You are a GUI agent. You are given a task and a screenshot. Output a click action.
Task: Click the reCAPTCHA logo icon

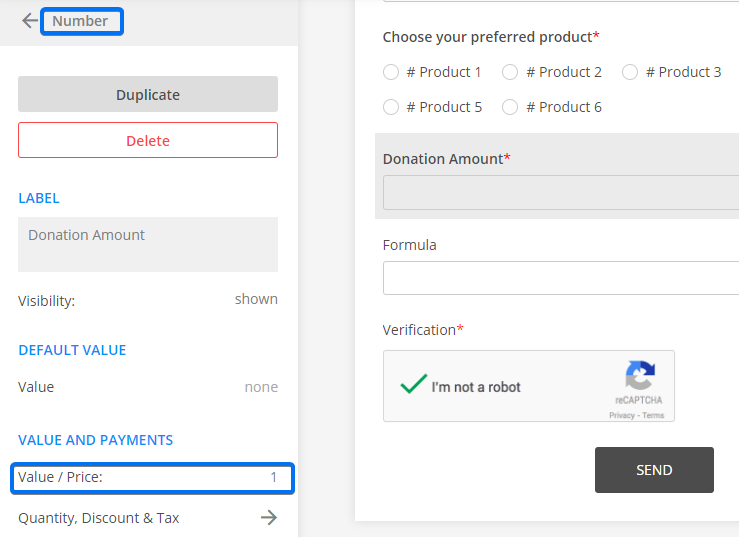[639, 377]
